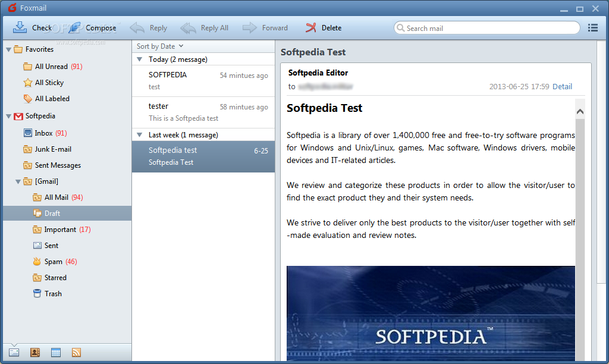Open the mail view icon in bottom bar
This screenshot has width=609, height=364.
14,352
